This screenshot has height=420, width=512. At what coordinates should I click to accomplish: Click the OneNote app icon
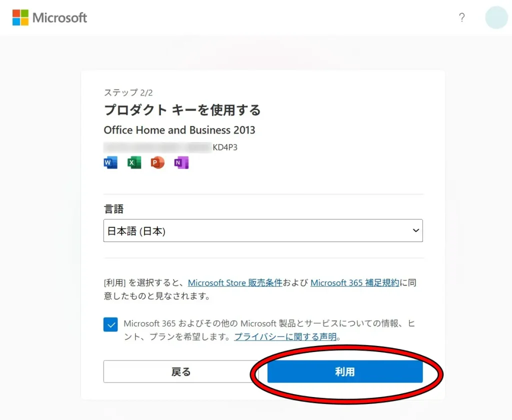point(181,162)
